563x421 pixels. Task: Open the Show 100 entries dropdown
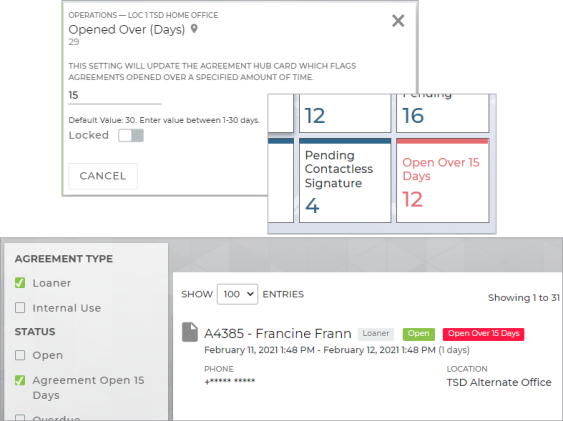(x=237, y=294)
